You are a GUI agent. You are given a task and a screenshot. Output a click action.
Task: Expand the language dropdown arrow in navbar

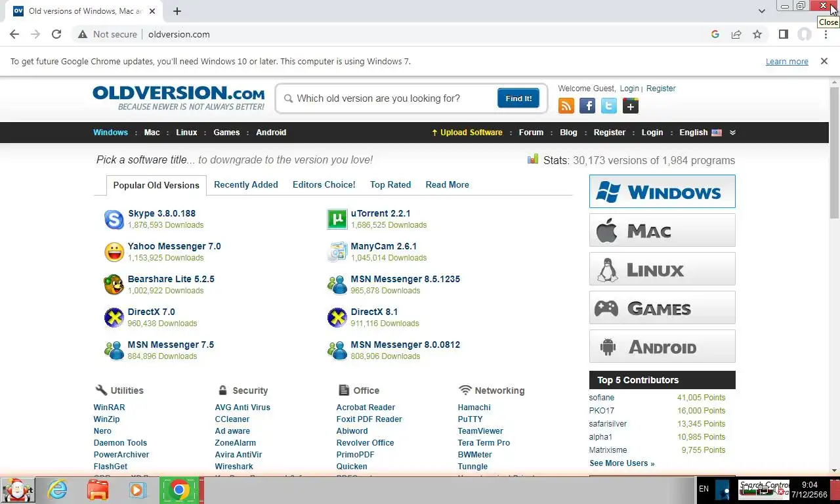click(x=732, y=133)
